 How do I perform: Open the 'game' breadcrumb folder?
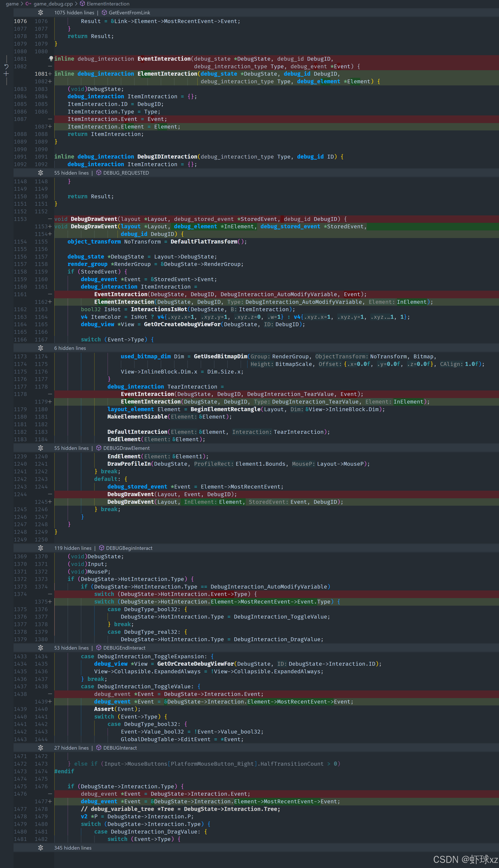12,4
